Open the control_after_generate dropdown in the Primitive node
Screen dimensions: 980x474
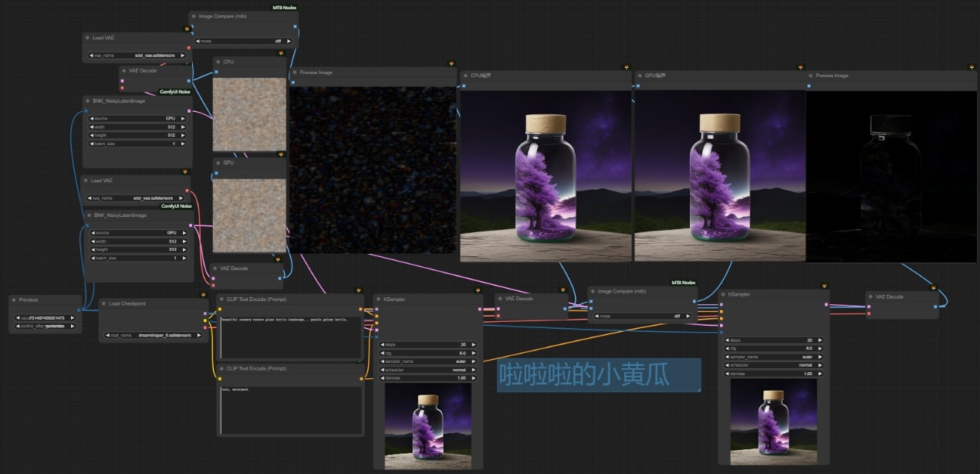pyautogui.click(x=46, y=326)
